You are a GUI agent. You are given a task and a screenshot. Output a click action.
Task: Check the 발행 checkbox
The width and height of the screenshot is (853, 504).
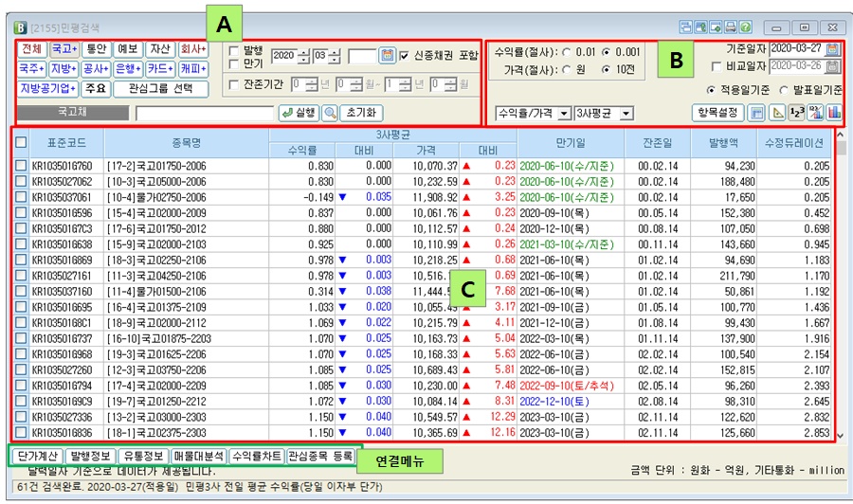(234, 50)
